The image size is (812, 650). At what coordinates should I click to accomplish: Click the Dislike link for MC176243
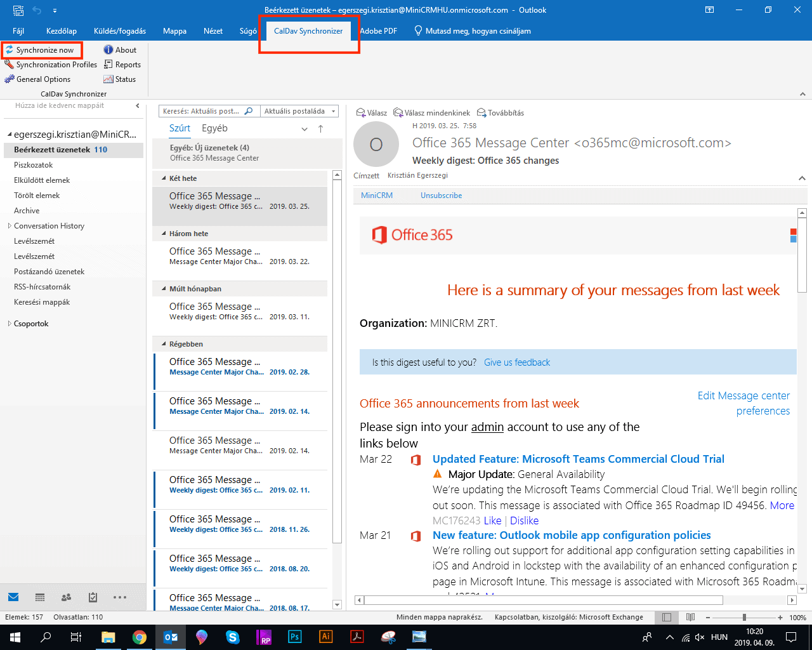[524, 521]
